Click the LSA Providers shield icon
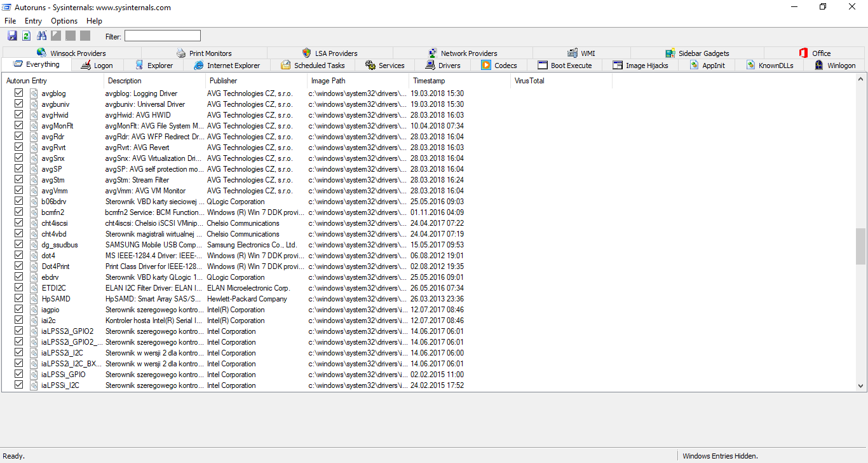The width and height of the screenshot is (868, 463). pyautogui.click(x=307, y=53)
